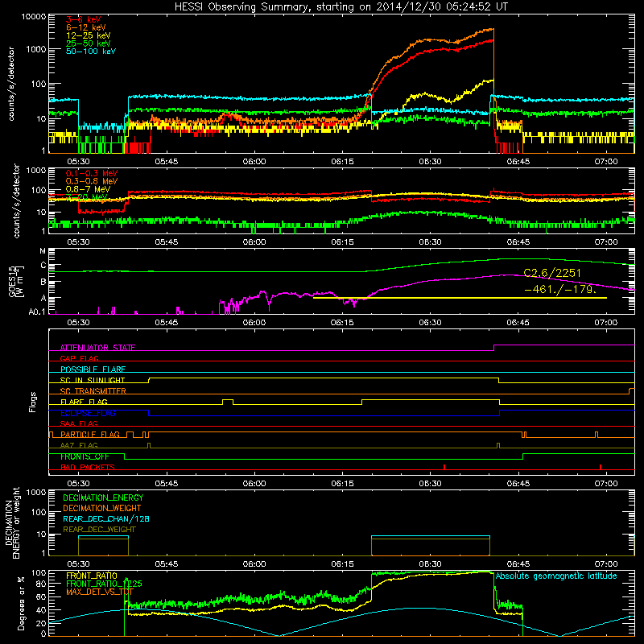
Task: Click the GOES15 axis label
Action: [x=13, y=281]
